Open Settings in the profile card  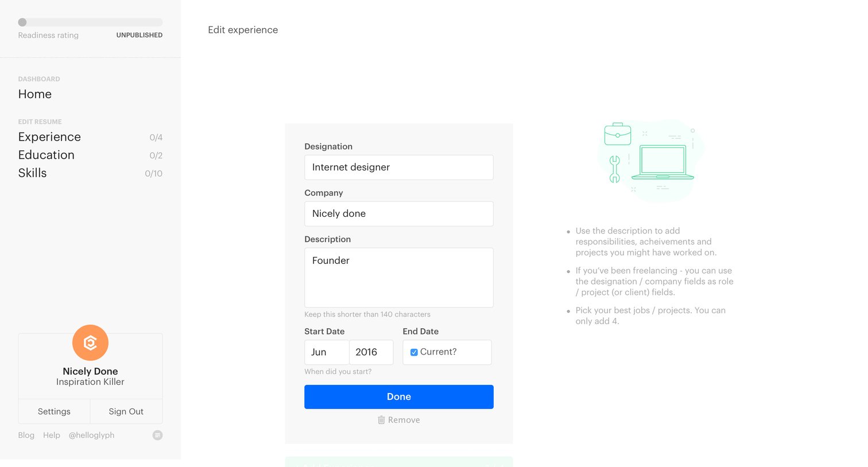pos(54,411)
